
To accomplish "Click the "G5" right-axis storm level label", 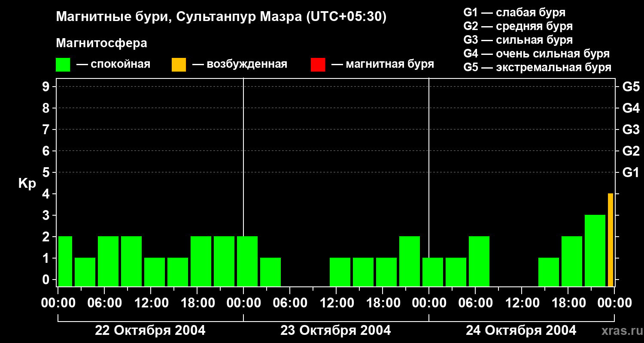I will pyautogui.click(x=631, y=87).
